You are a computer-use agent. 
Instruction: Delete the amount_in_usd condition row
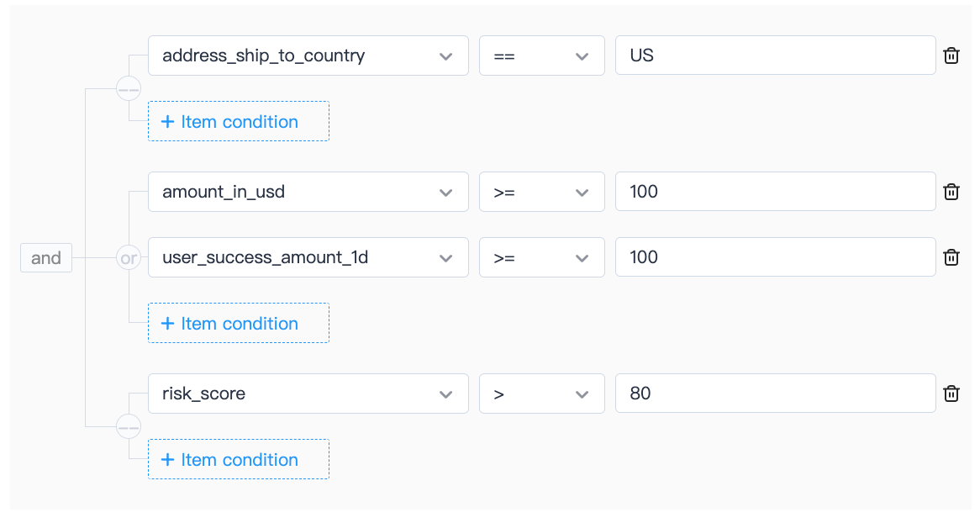point(951,192)
